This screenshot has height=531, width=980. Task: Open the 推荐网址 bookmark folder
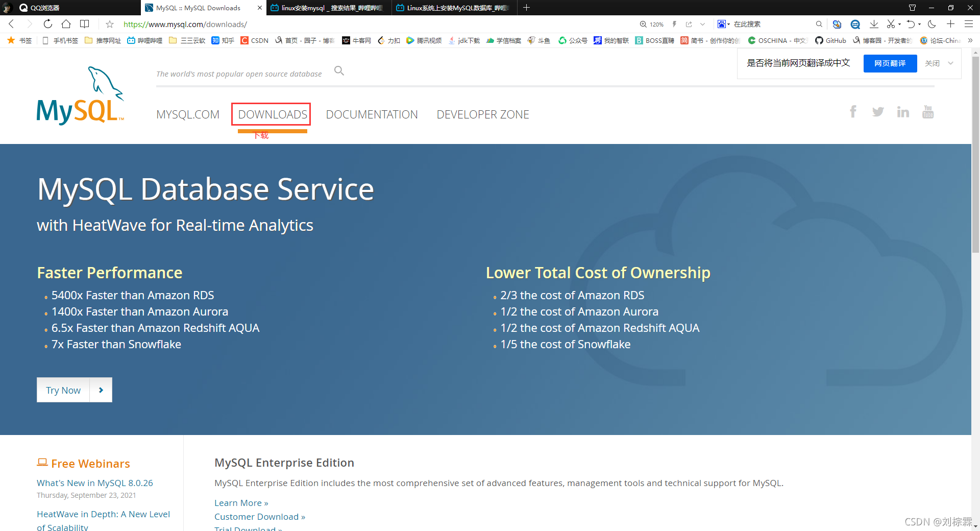[103, 40]
